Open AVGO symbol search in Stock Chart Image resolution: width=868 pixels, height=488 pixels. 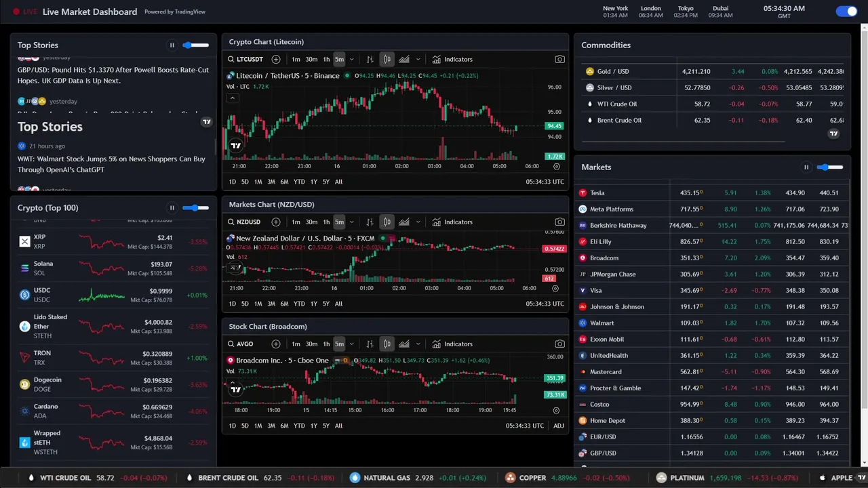(x=241, y=344)
